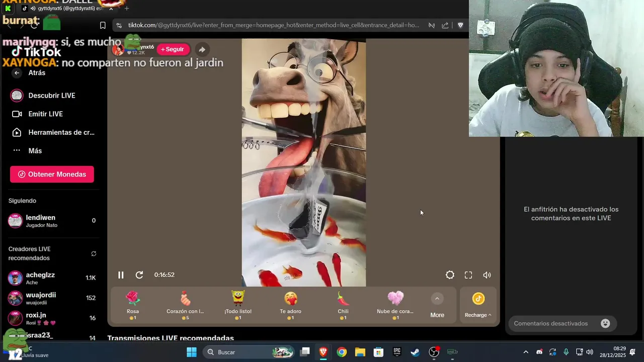Click the Obtener Monedas button
Screen dimensions: 644x362
[x=52, y=174]
